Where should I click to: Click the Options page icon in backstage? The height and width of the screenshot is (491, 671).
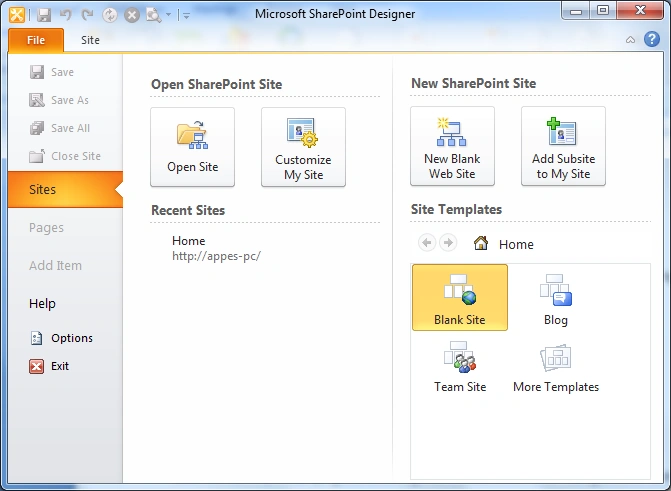tap(36, 338)
